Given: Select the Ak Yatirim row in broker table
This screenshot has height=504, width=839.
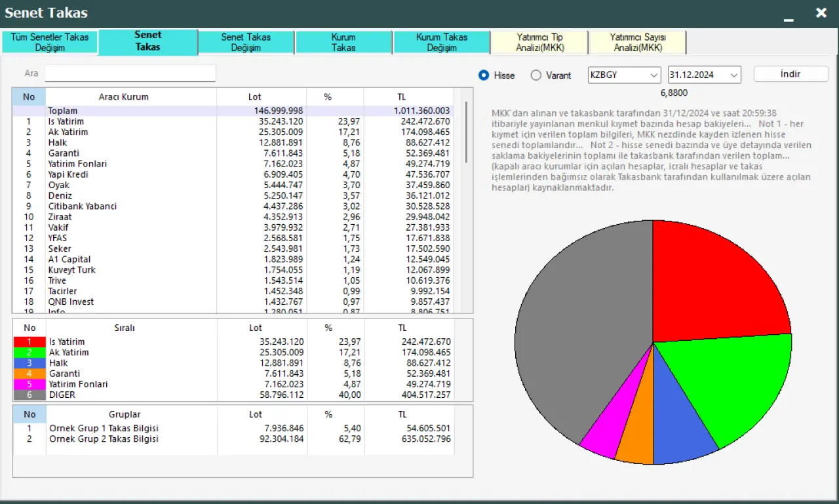Looking at the screenshot, I should point(233,132).
